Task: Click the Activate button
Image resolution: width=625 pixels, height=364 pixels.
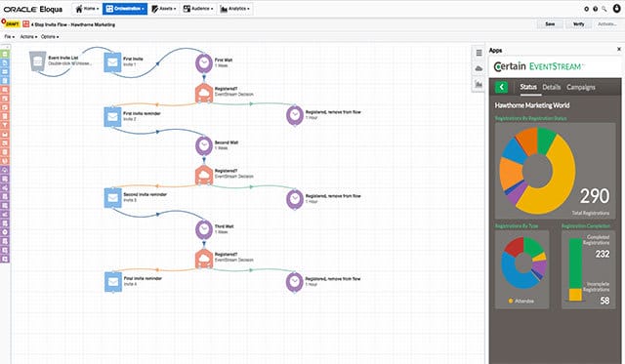Action: click(x=607, y=24)
